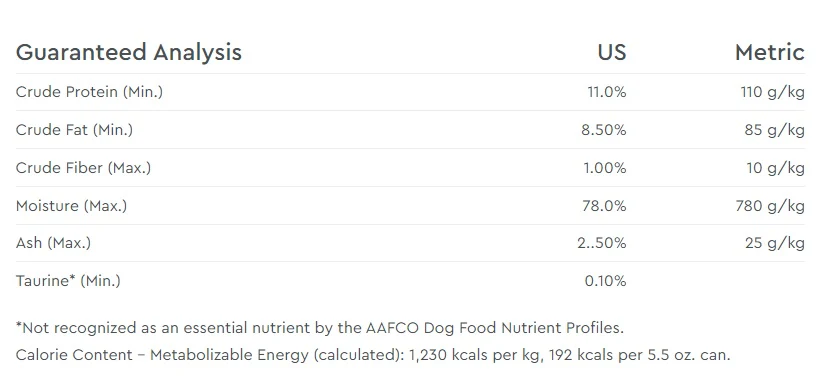Screen dimensions: 823x386
Task: Select the 78.0% moisture value
Action: 604,206
